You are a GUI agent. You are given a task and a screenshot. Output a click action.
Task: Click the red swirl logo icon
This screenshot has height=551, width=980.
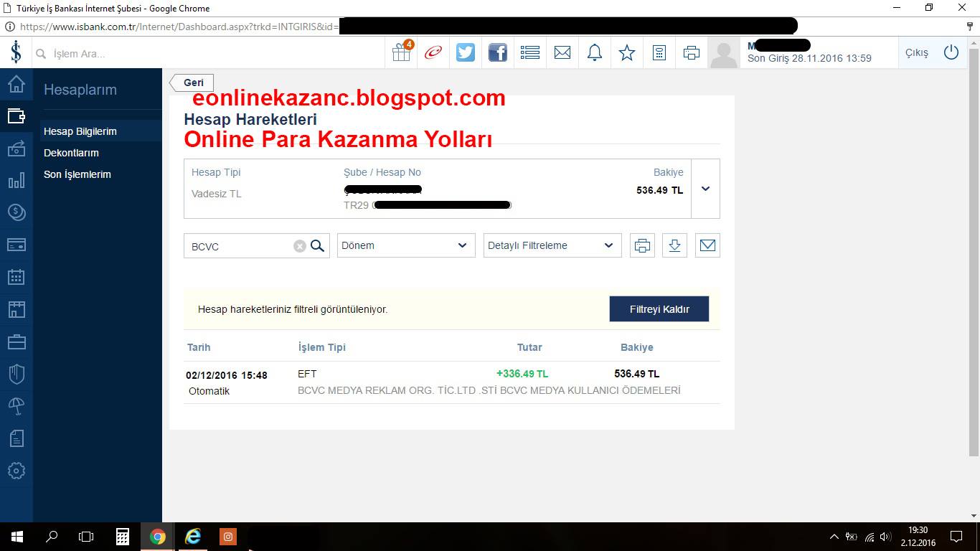pyautogui.click(x=433, y=52)
